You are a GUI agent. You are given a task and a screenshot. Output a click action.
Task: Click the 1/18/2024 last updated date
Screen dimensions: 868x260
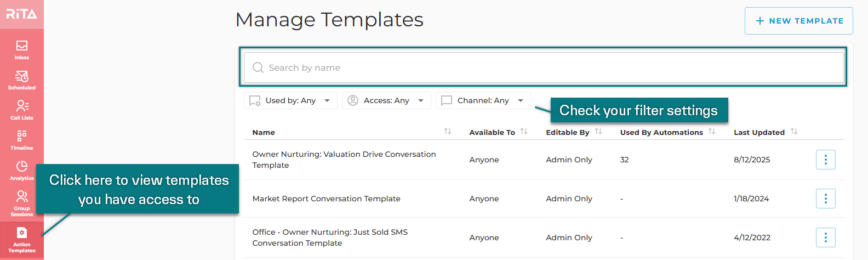751,199
